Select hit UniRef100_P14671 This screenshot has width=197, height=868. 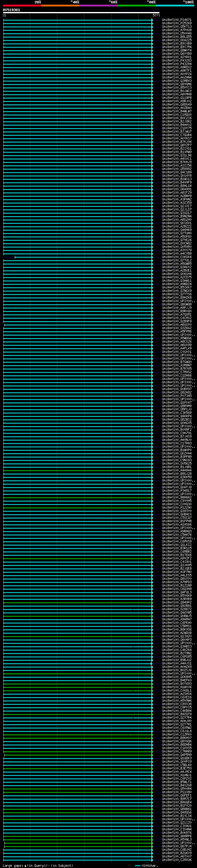pos(176,20)
